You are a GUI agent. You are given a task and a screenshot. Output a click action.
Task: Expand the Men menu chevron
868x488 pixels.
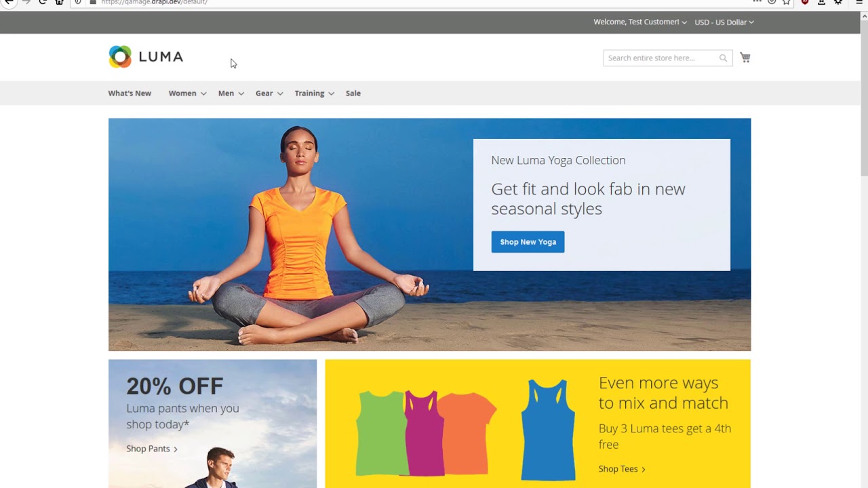241,94
